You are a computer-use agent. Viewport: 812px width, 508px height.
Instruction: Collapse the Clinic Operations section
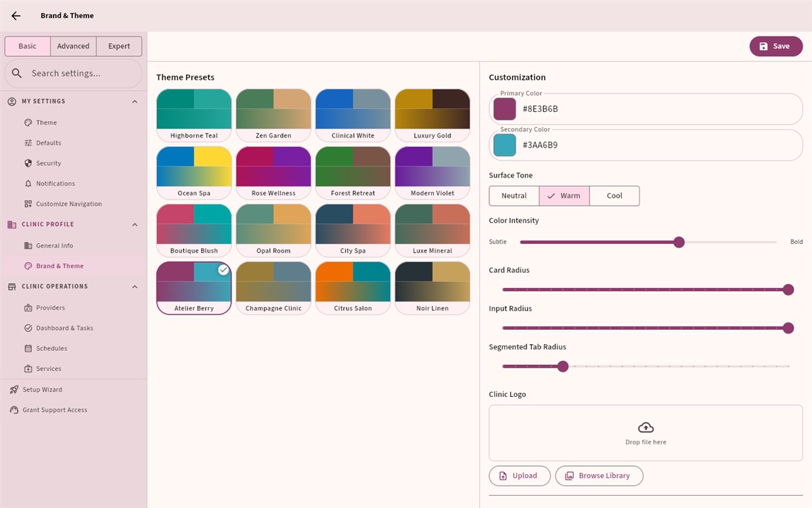click(135, 287)
